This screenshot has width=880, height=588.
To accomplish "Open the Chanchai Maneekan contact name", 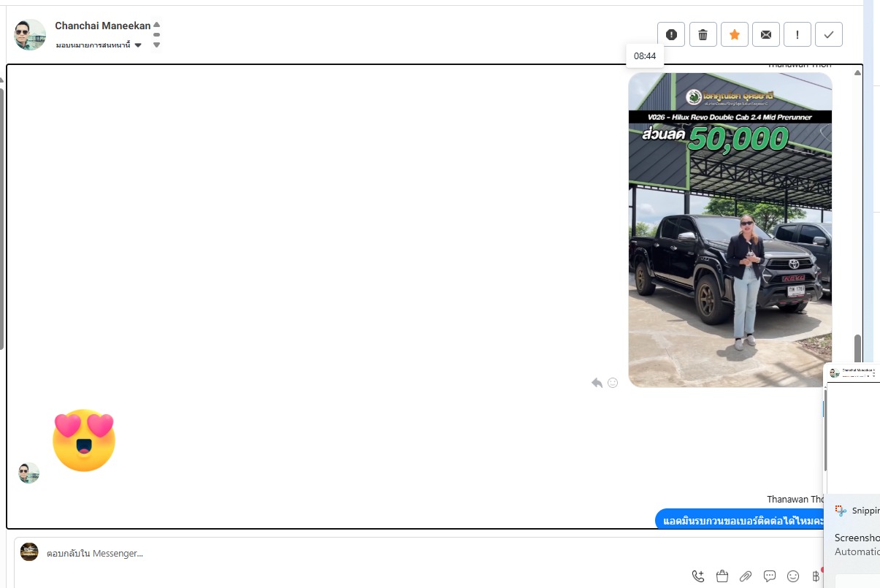I will click(102, 26).
